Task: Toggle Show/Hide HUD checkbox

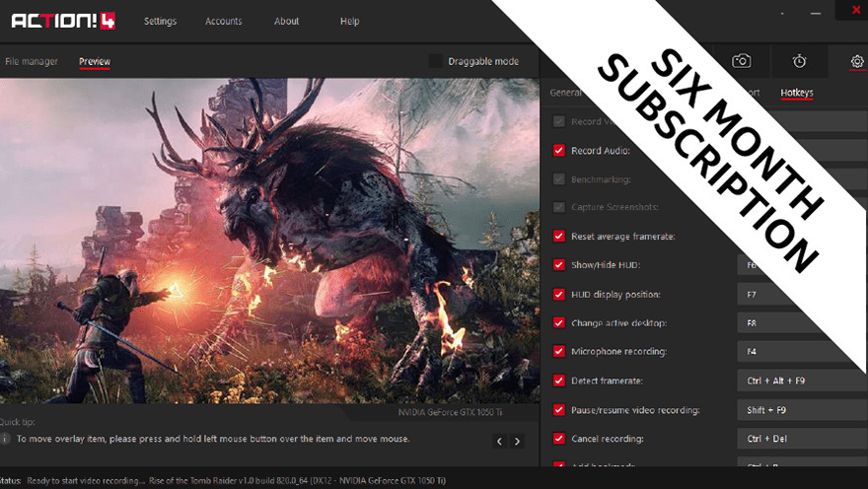Action: click(559, 265)
